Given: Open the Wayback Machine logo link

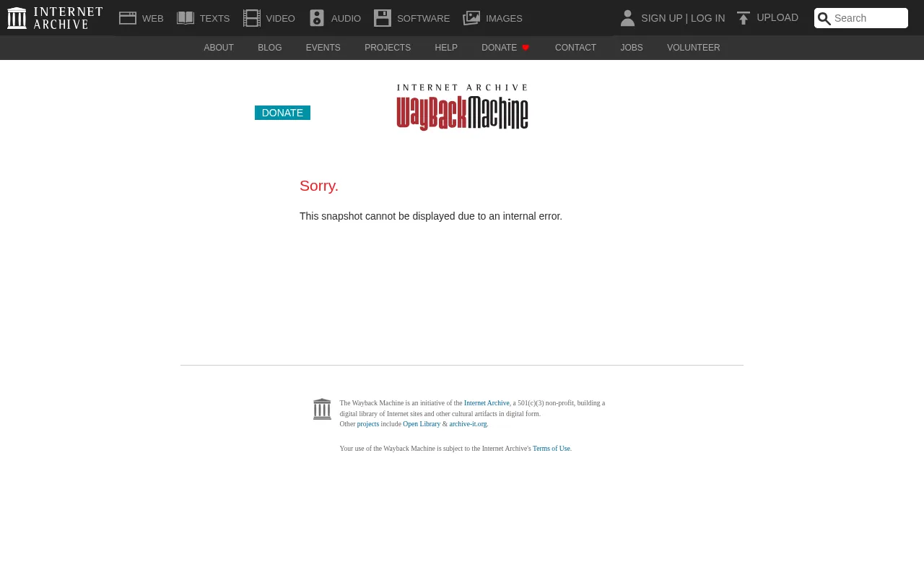Looking at the screenshot, I should (462, 106).
